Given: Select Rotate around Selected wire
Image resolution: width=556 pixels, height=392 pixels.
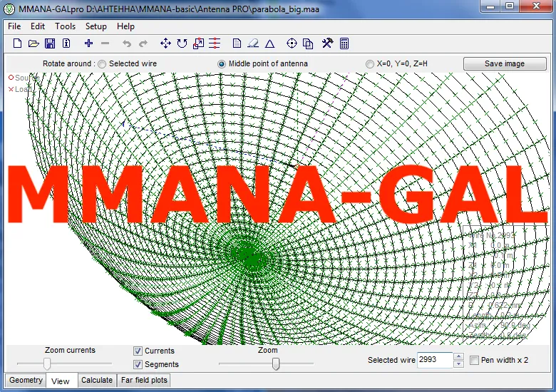Looking at the screenshot, I should coord(102,64).
